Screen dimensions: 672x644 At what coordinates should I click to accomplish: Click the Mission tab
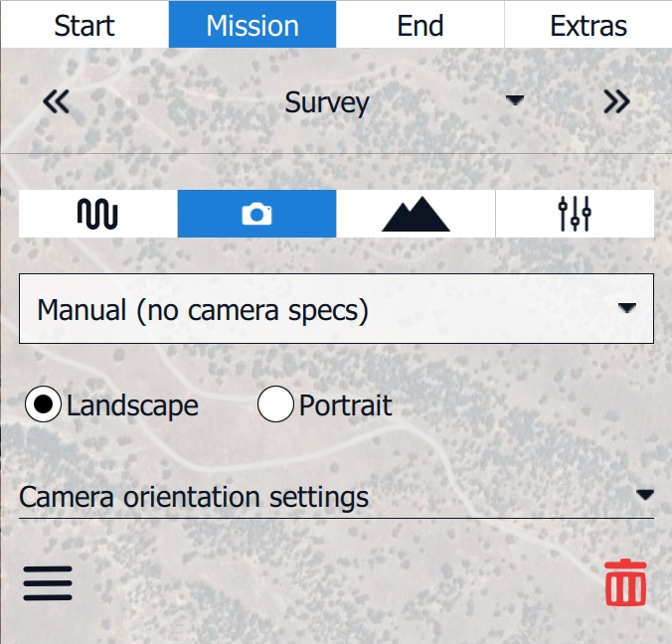pos(252,25)
